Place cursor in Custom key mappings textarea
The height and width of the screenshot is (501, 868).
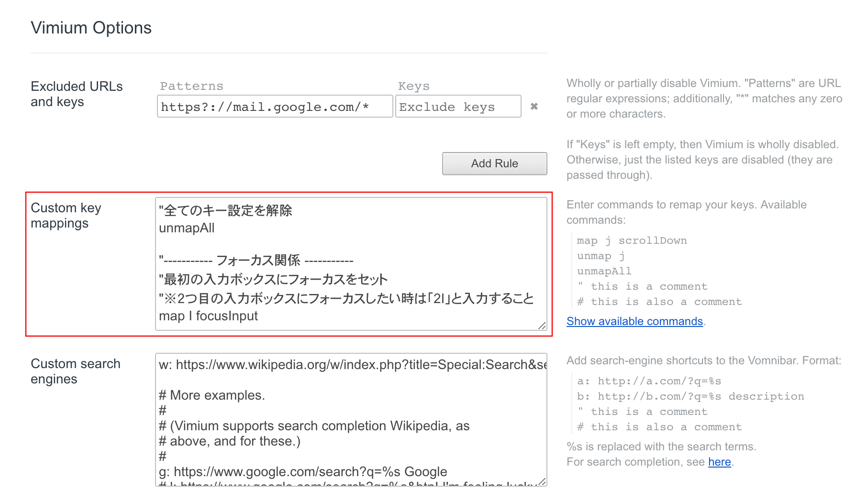click(349, 263)
